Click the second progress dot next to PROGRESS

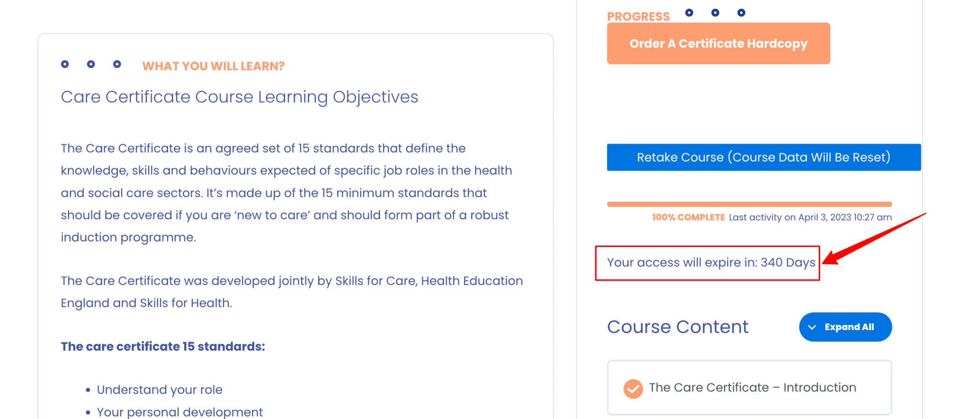714,12
